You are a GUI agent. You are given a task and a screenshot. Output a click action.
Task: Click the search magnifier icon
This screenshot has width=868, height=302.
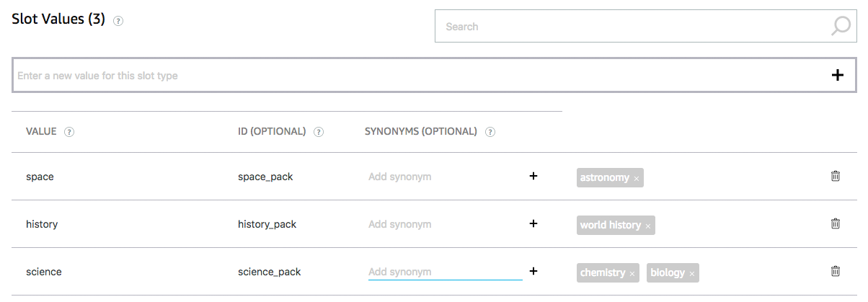click(x=841, y=27)
